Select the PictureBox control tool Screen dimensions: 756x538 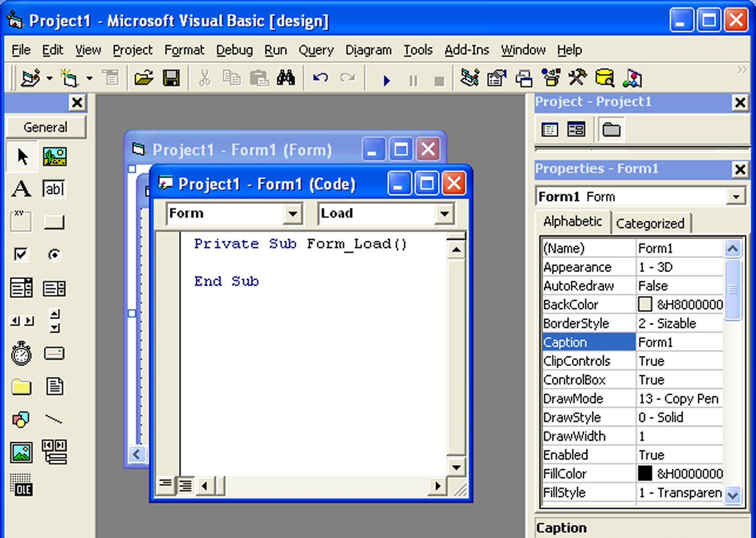click(x=55, y=156)
